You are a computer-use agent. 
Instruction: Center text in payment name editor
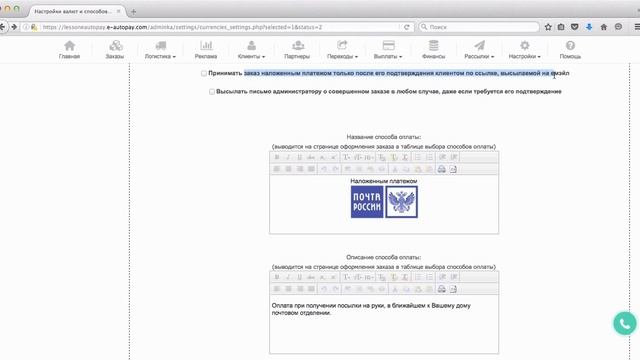[x=288, y=169]
